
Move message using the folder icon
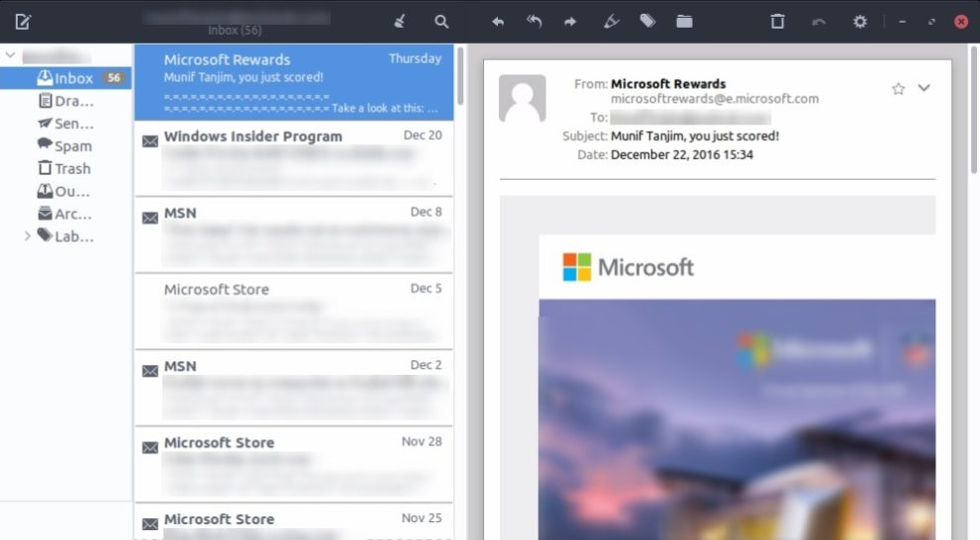pos(684,22)
